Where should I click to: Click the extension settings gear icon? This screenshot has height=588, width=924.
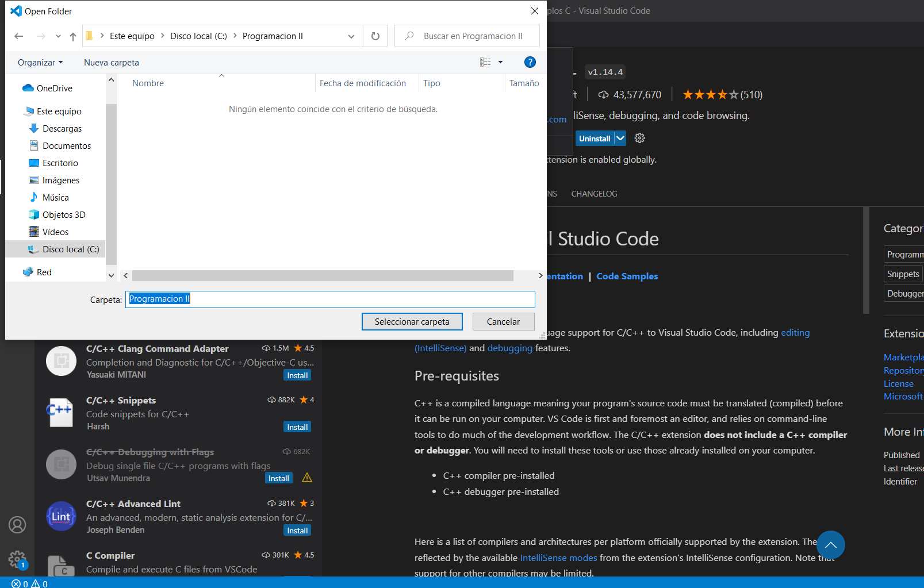coord(639,138)
